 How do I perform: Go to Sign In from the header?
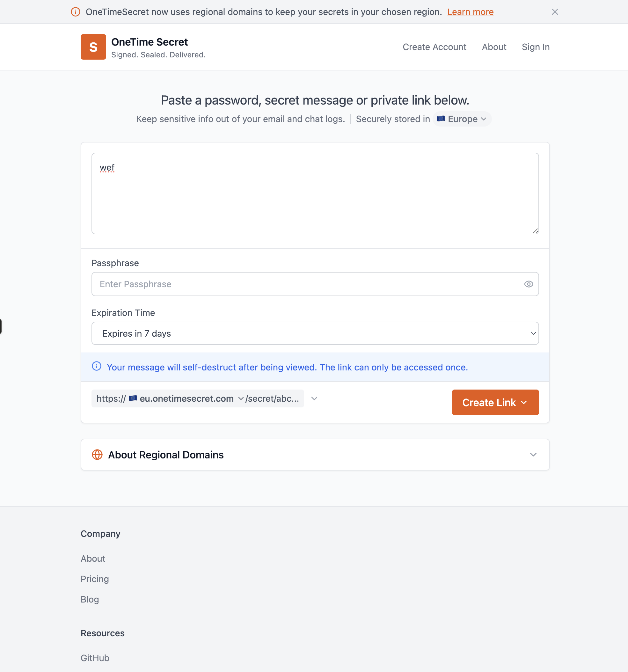click(535, 47)
